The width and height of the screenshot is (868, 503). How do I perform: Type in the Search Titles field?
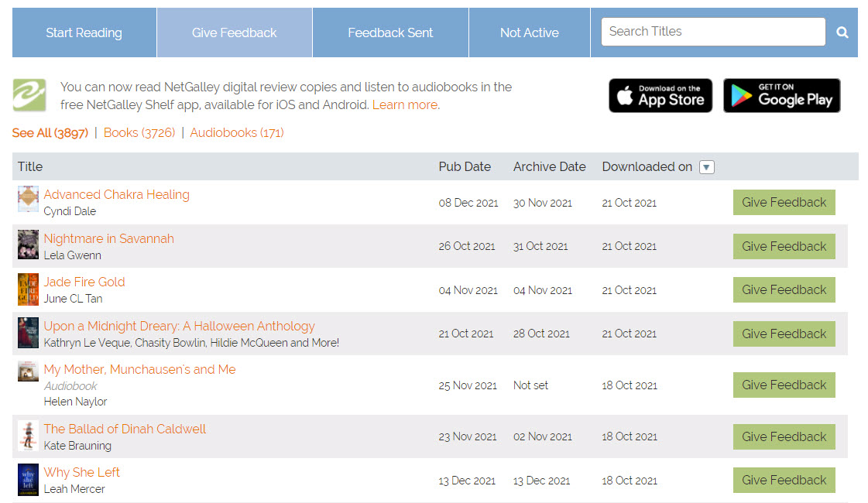[712, 32]
